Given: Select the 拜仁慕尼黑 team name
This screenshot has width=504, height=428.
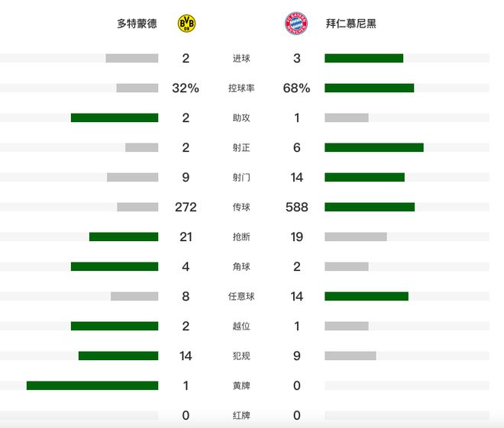Looking at the screenshot, I should pyautogui.click(x=351, y=24).
